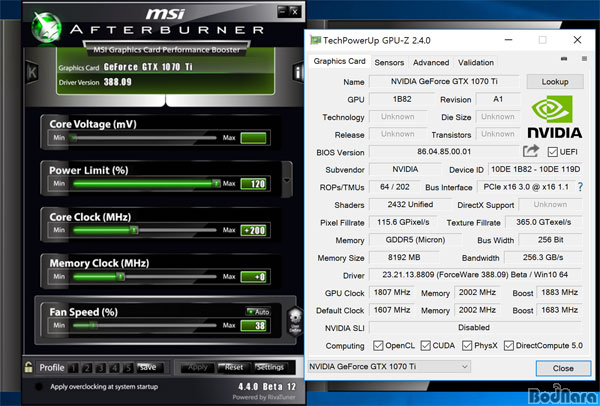Click the Device ID field
This screenshot has height=406, width=600.
(535, 169)
